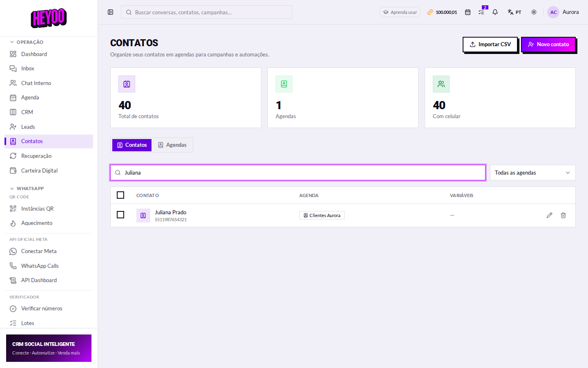Open Inbox in the sidebar
The image size is (588, 368).
coord(49,69)
